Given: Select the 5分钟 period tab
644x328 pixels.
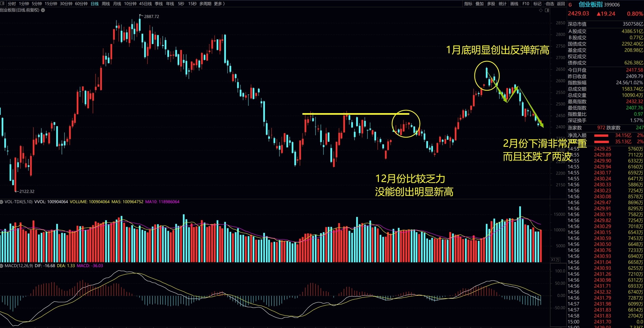Looking at the screenshot, I should (x=37, y=4).
